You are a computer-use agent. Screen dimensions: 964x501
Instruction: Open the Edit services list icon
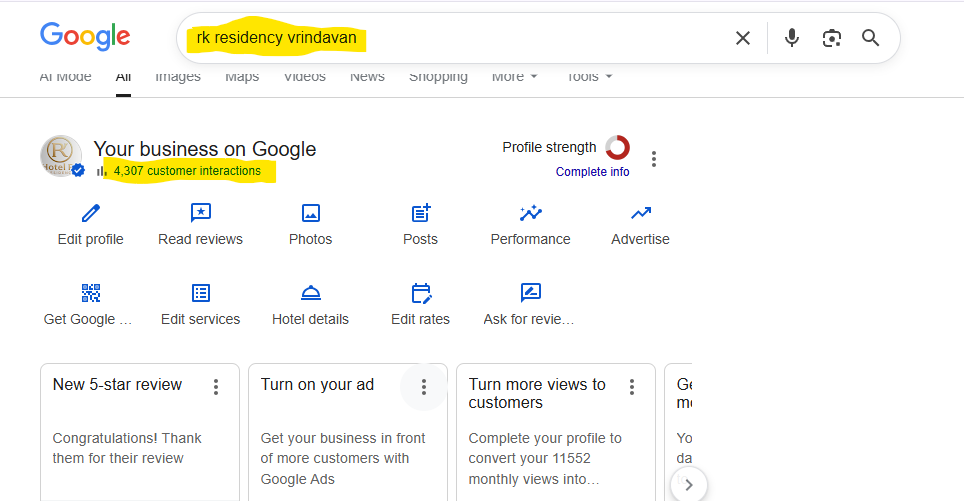click(200, 293)
